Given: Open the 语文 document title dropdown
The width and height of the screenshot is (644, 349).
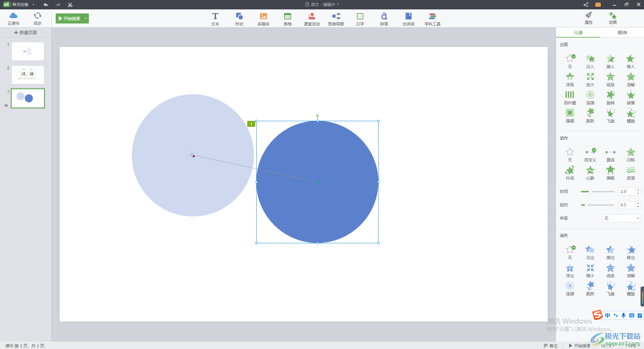Looking at the screenshot, I should click(338, 4).
